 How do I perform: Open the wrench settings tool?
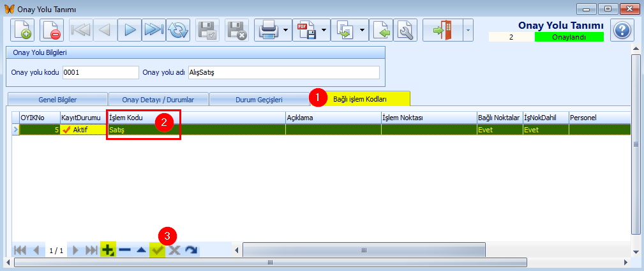click(405, 30)
